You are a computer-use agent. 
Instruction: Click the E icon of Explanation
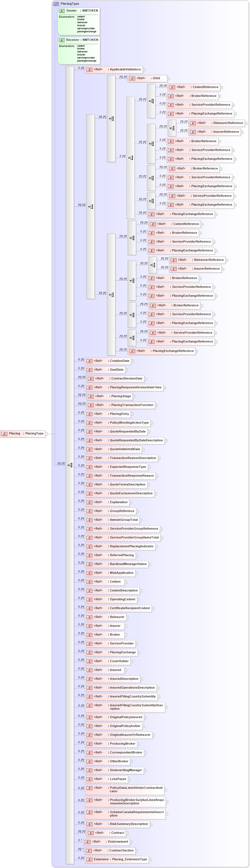coord(90,503)
